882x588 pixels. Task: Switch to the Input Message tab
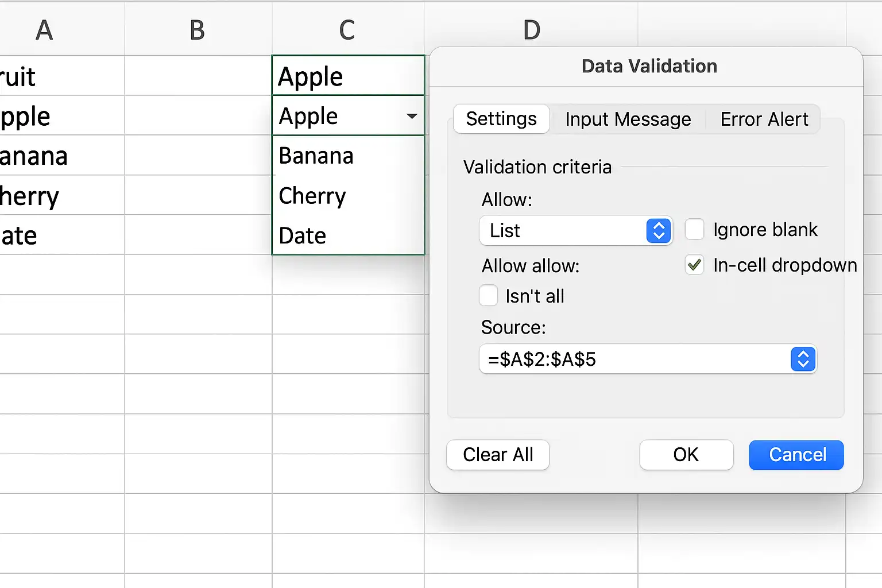[x=628, y=119]
